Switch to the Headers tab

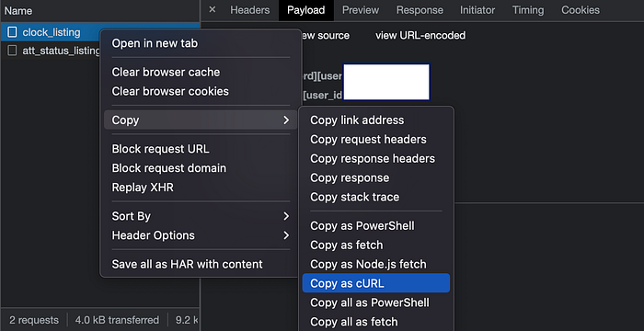pyautogui.click(x=249, y=10)
